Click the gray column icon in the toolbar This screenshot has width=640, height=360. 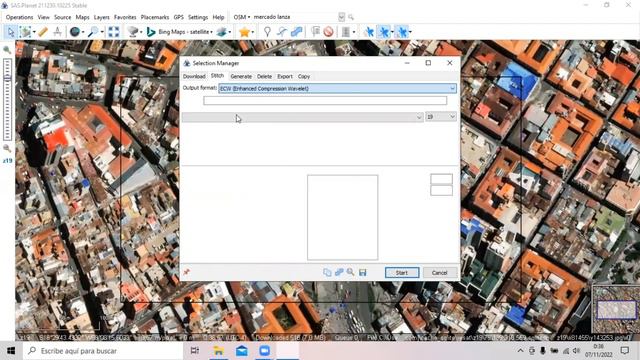[346, 32]
